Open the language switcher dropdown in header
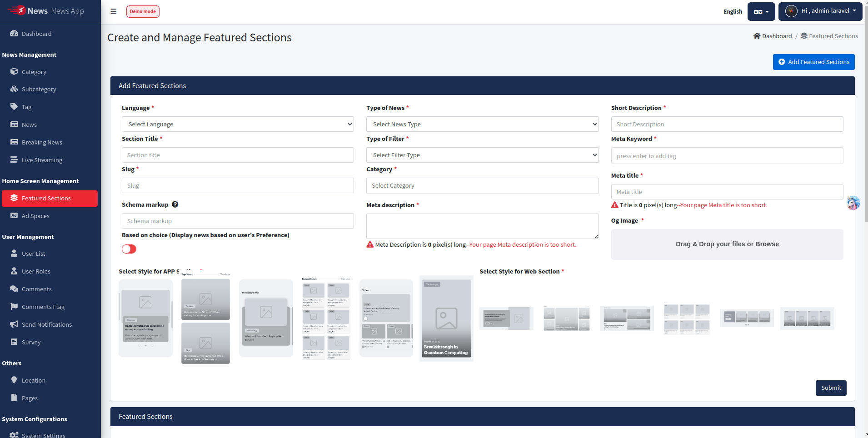868x438 pixels. [x=761, y=12]
